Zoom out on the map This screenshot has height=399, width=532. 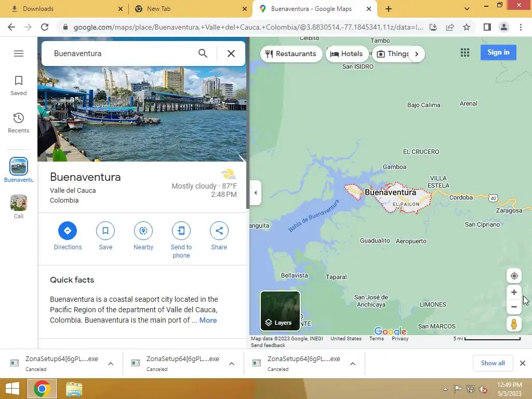pos(514,307)
